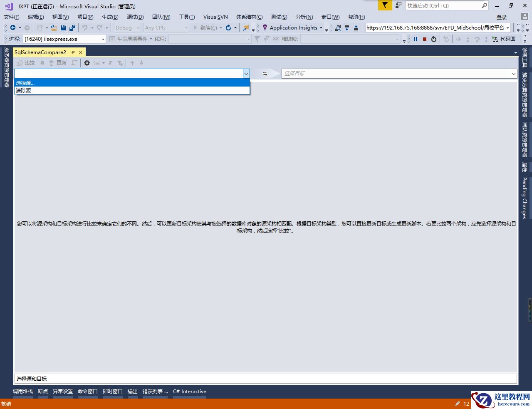
Task: Stop debugging with the red square icon
Action: tap(425, 39)
